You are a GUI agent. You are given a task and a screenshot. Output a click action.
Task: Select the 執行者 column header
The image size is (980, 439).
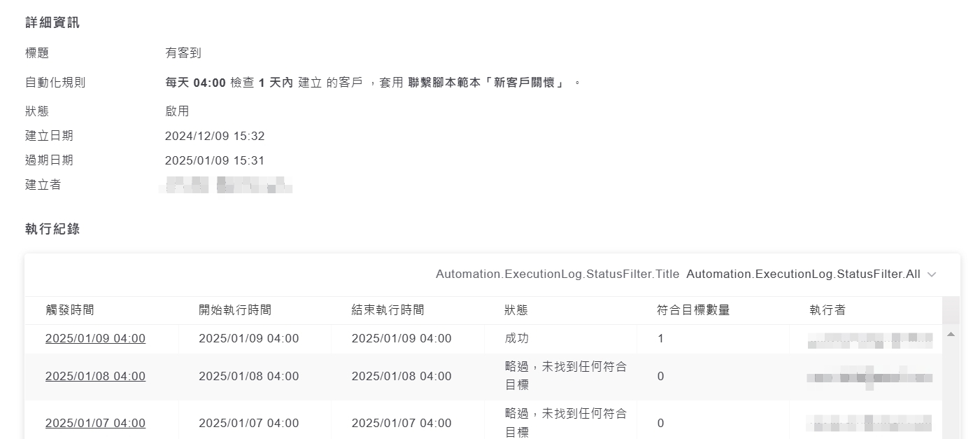pyautogui.click(x=828, y=310)
